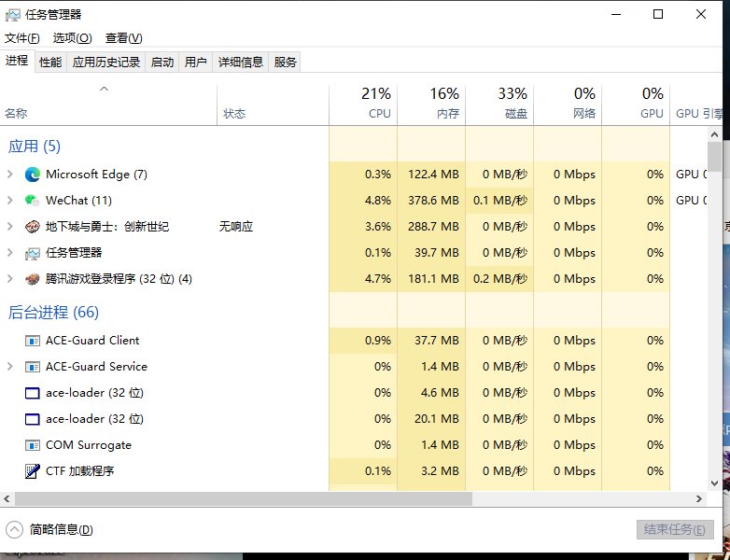Open the 文件 menu
Image resolution: width=730 pixels, height=560 pixels.
(22, 38)
